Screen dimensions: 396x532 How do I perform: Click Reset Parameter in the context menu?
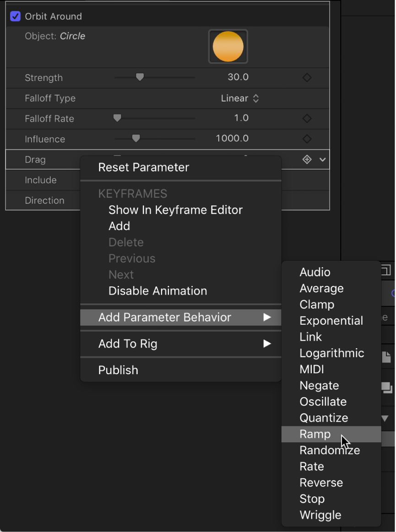144,168
